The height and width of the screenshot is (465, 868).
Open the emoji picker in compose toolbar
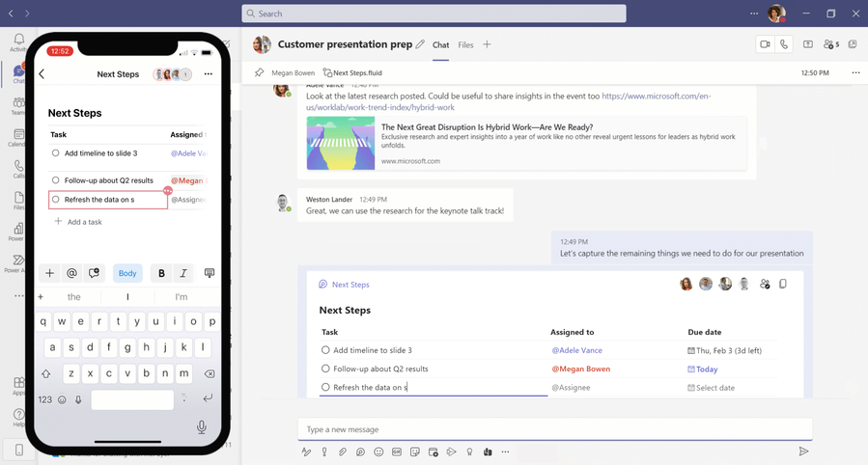click(x=378, y=451)
